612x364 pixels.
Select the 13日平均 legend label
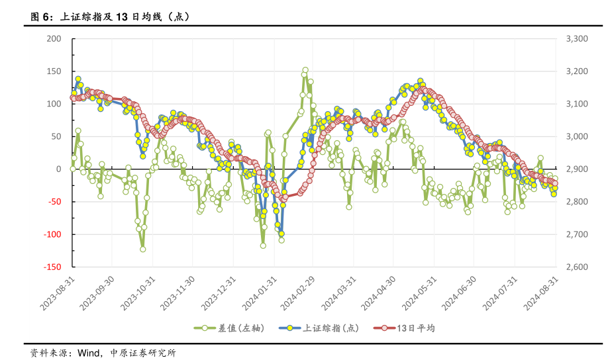point(416,328)
